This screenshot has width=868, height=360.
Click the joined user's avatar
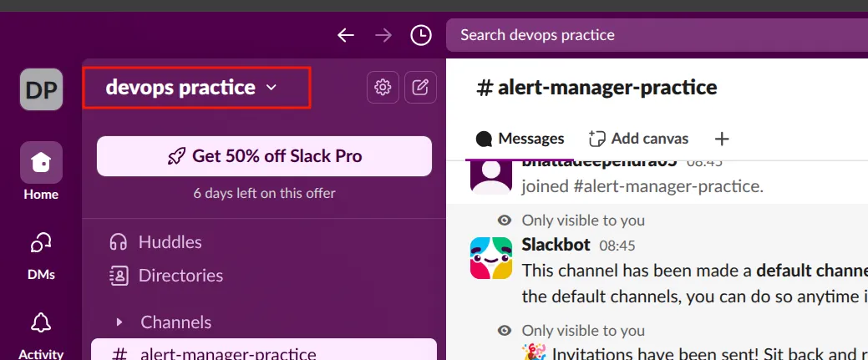pos(491,176)
